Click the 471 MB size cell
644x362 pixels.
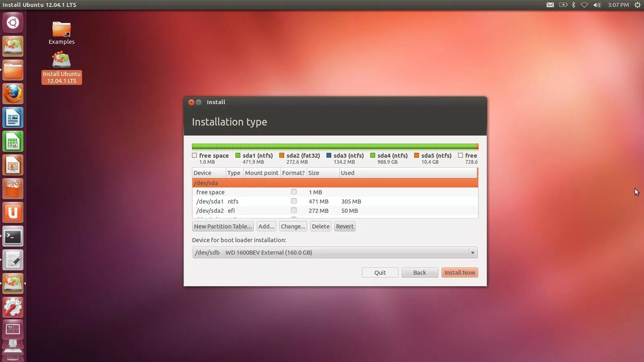coord(319,202)
